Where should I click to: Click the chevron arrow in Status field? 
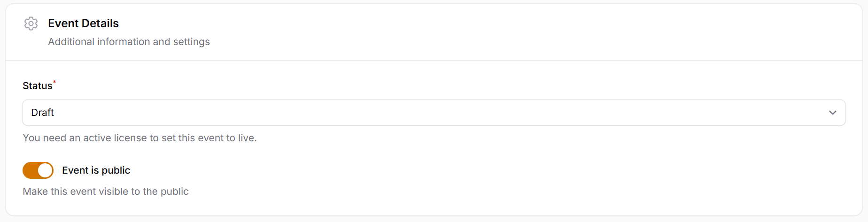[x=832, y=113]
